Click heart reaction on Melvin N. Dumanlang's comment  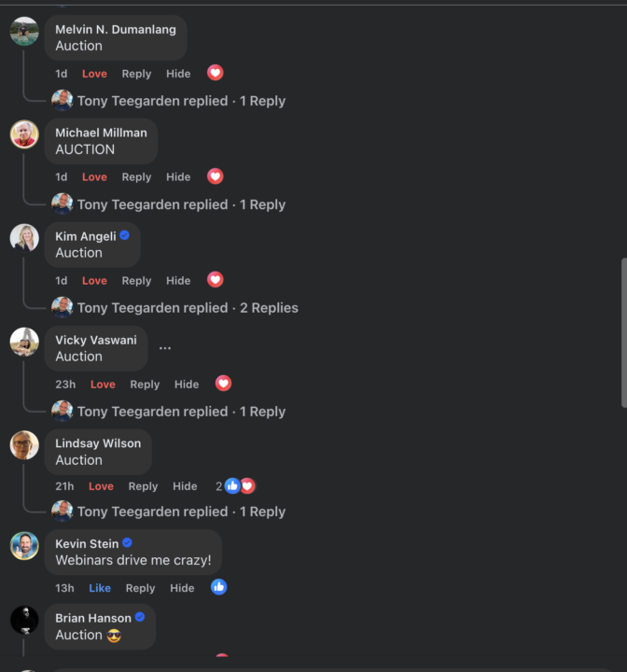(x=216, y=73)
